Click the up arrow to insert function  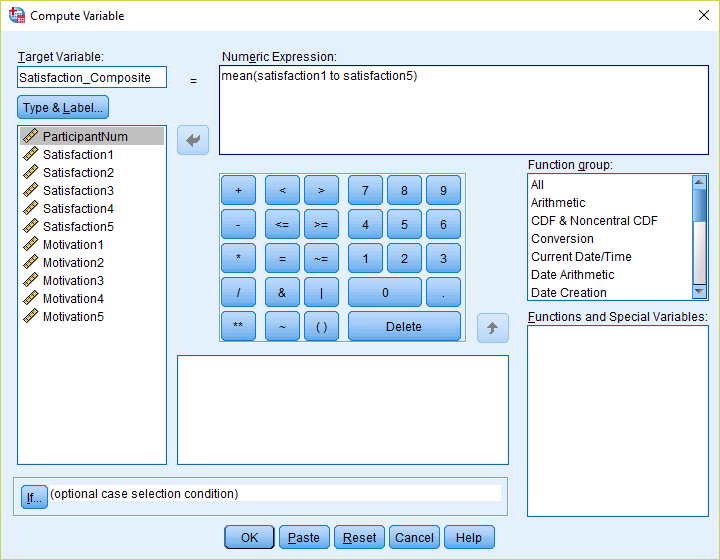(492, 328)
